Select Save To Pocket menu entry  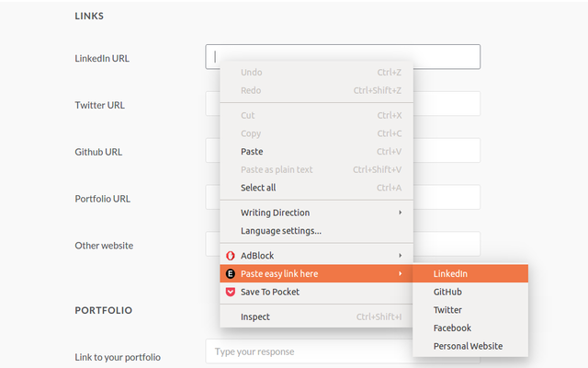click(x=316, y=292)
